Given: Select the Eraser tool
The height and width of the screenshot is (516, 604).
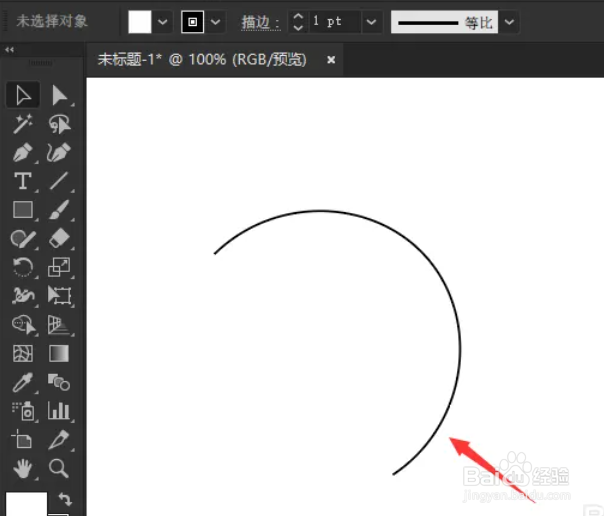Looking at the screenshot, I should pos(59,239).
